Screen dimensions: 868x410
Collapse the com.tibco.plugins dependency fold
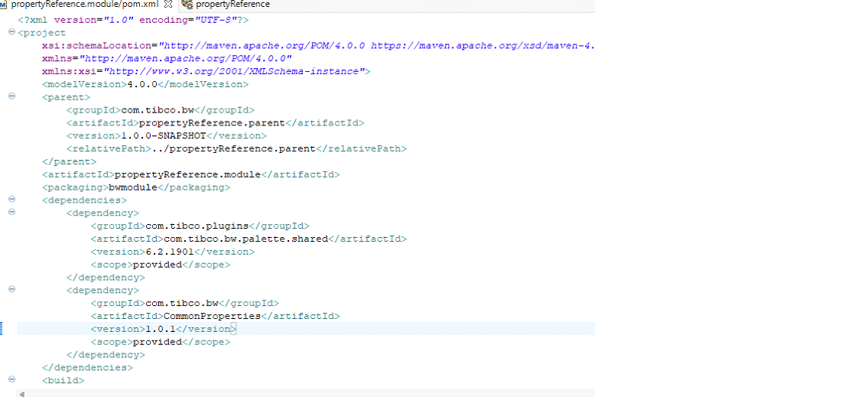click(12, 212)
